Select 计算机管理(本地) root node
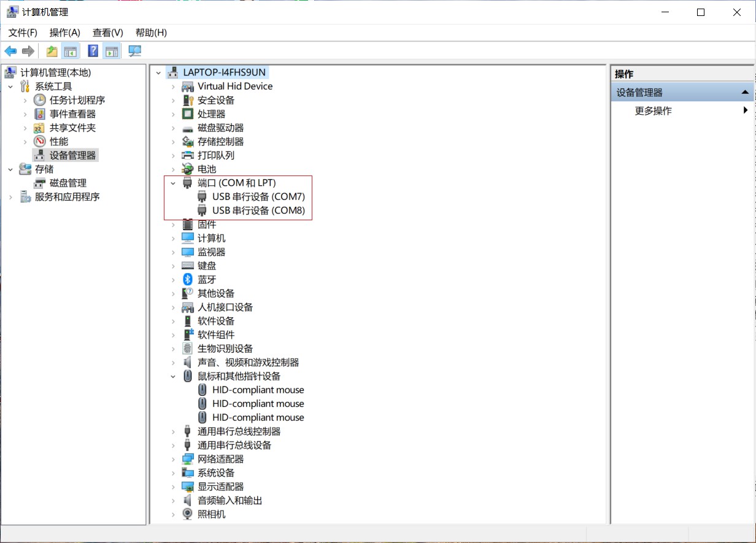 pos(56,72)
